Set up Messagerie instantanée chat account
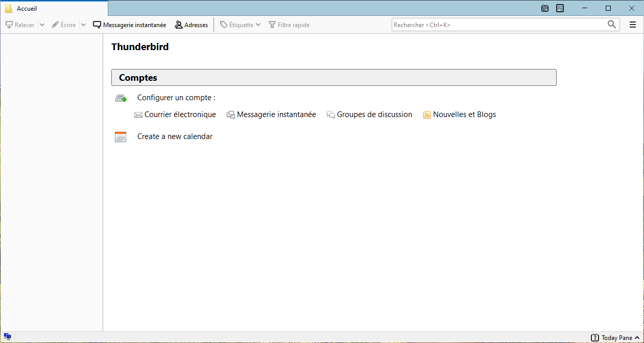 click(x=271, y=115)
